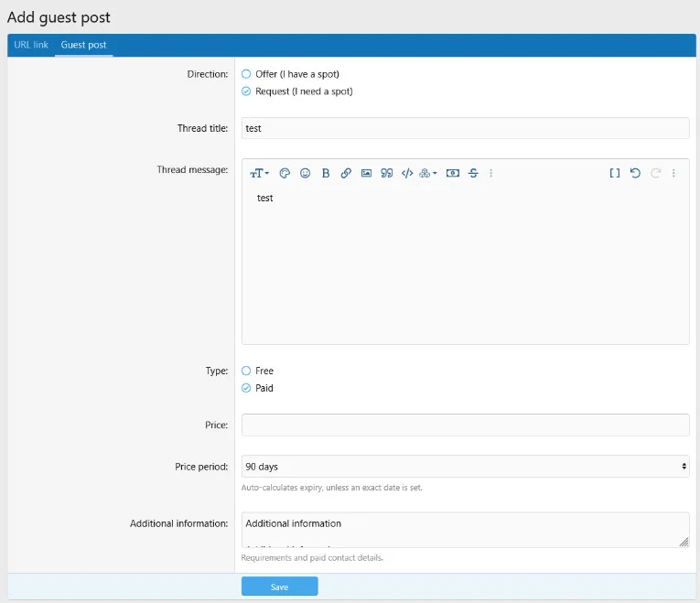Click into the Price input field
The width and height of the screenshot is (700, 603).
[x=465, y=425]
